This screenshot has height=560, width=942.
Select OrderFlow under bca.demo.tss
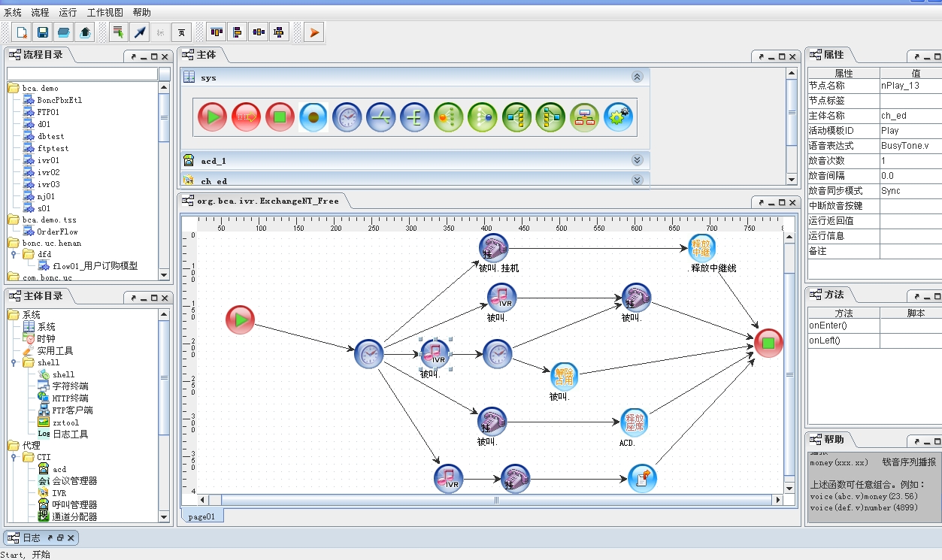pos(57,232)
